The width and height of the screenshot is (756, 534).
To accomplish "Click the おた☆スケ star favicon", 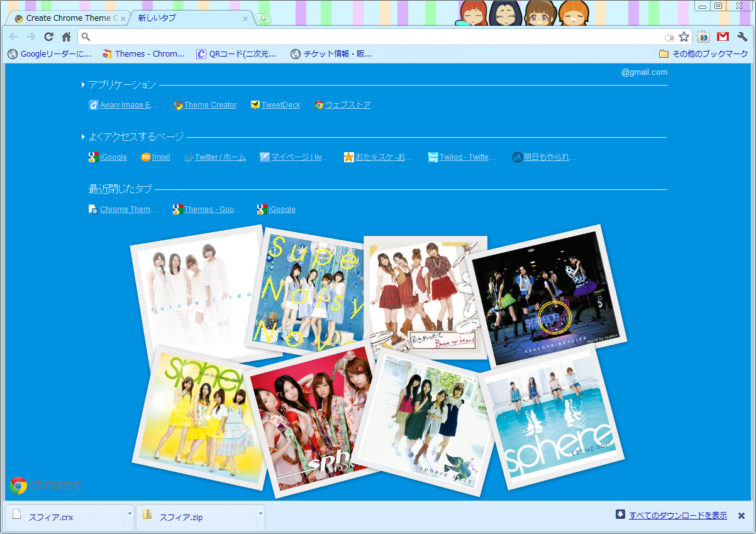I will (x=348, y=157).
